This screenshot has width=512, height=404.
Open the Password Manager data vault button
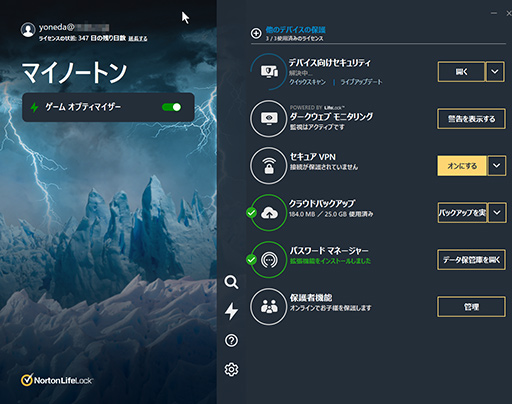click(x=471, y=260)
